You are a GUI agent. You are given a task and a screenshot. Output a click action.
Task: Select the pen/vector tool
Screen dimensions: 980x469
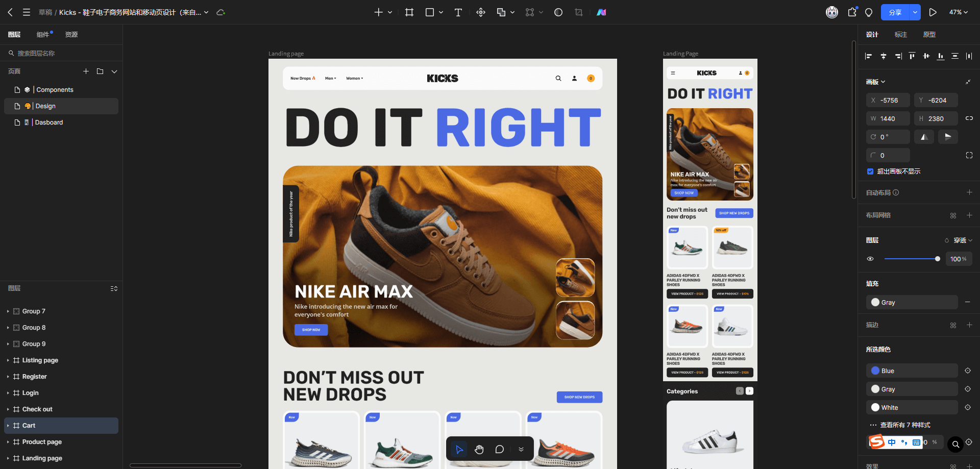[481, 12]
